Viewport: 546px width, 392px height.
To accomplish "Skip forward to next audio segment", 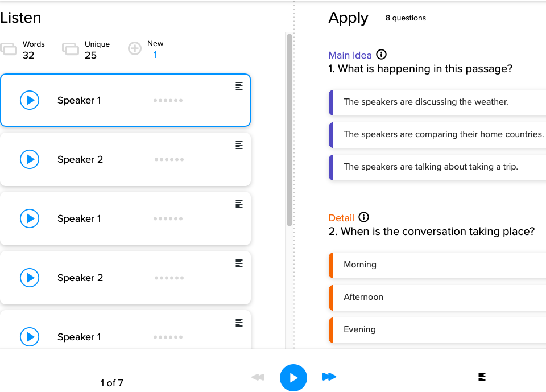I will pos(329,377).
